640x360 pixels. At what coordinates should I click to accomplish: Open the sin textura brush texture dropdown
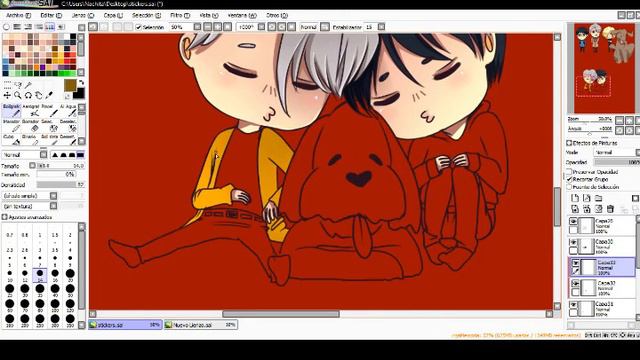53,206
